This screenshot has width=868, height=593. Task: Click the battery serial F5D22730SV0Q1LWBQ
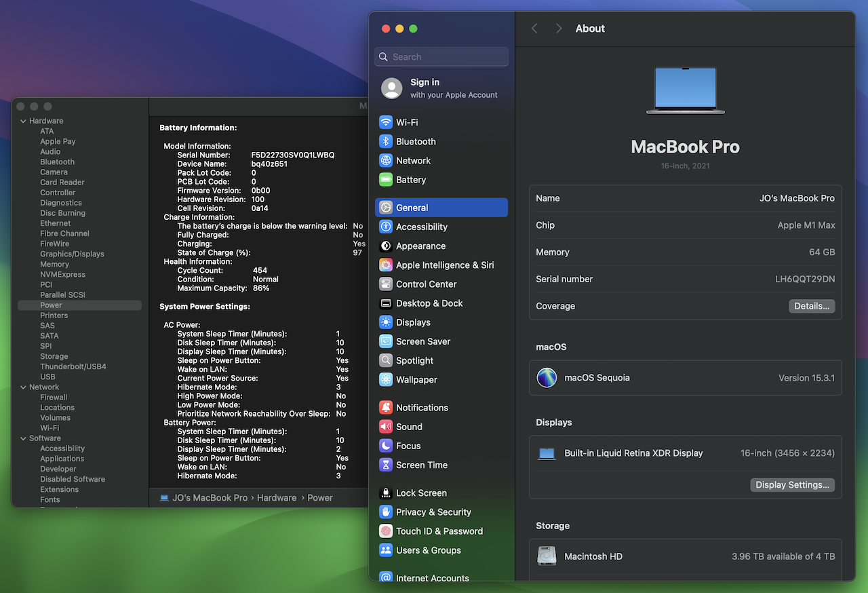click(x=293, y=155)
